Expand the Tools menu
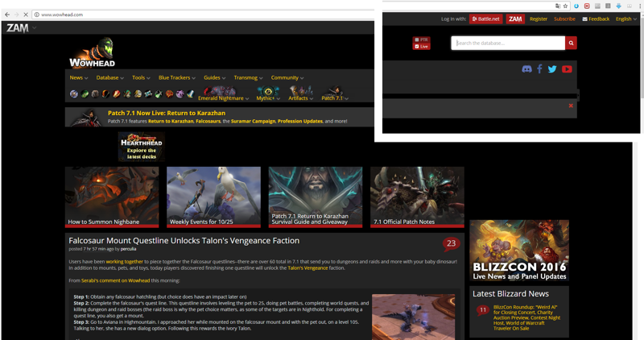Screen dimensions: 644x340 coord(141,77)
